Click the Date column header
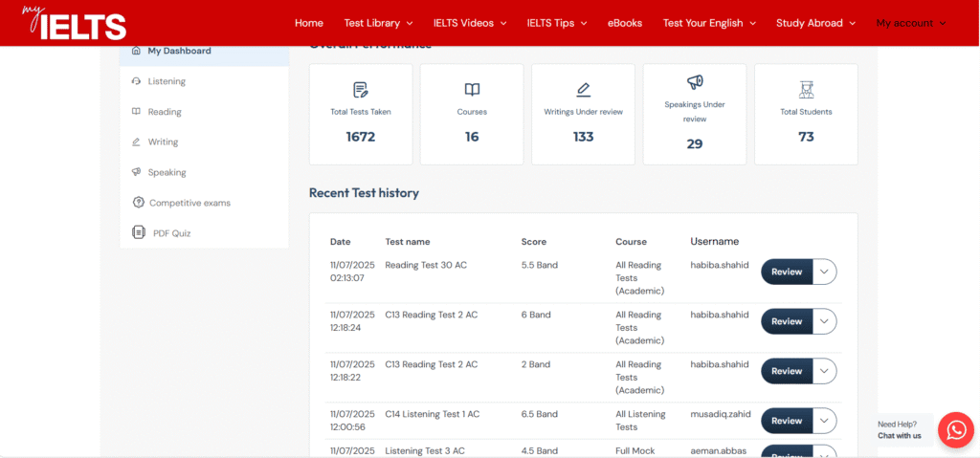 341,242
